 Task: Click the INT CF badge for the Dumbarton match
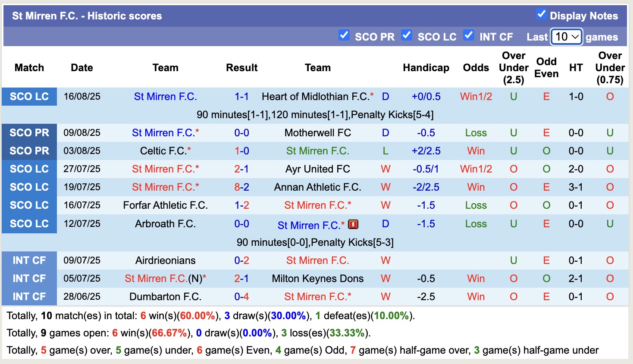[x=29, y=296]
